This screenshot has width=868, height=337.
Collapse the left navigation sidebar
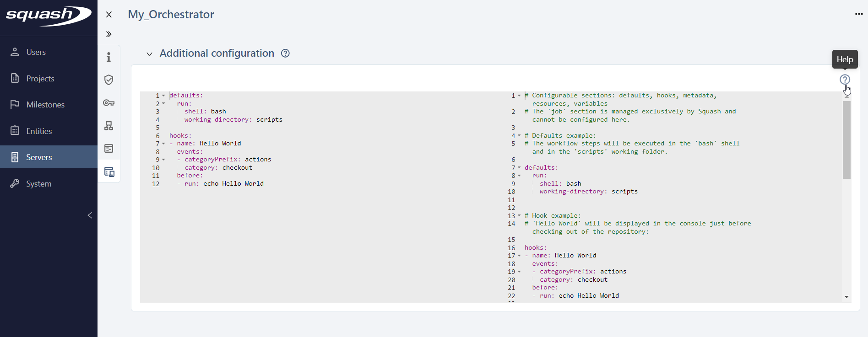pyautogui.click(x=90, y=215)
